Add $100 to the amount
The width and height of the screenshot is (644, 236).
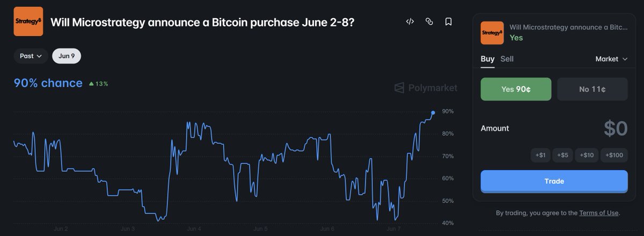click(x=614, y=156)
